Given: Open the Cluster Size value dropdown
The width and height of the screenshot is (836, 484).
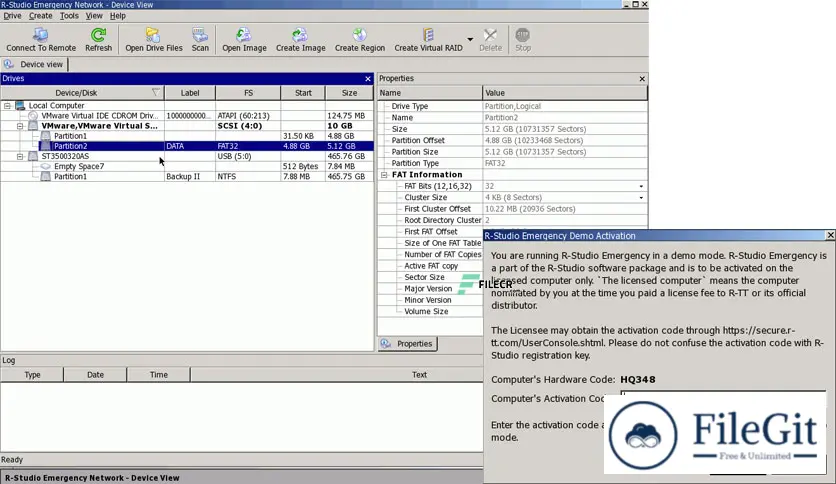Looking at the screenshot, I should tap(641, 197).
